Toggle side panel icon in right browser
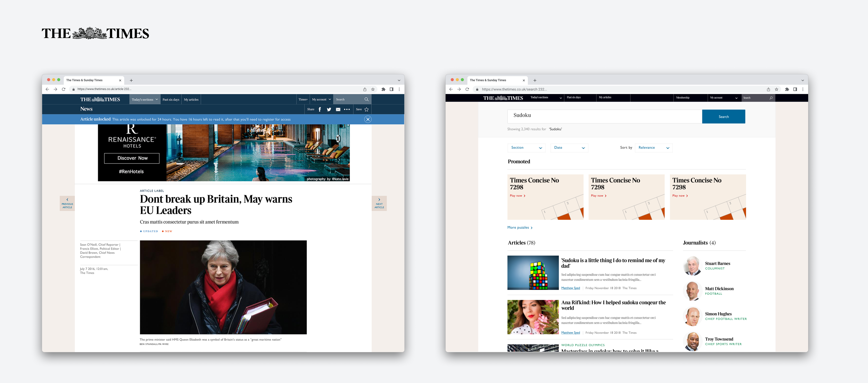 [795, 89]
